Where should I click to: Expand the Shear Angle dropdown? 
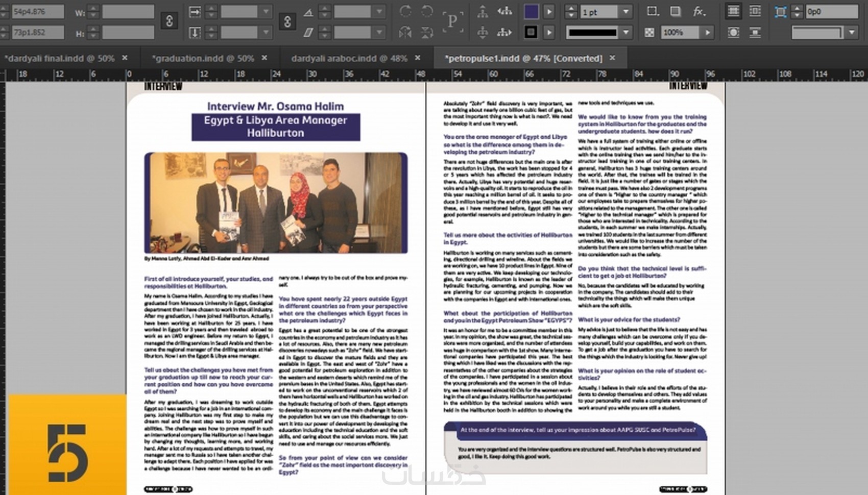(379, 33)
